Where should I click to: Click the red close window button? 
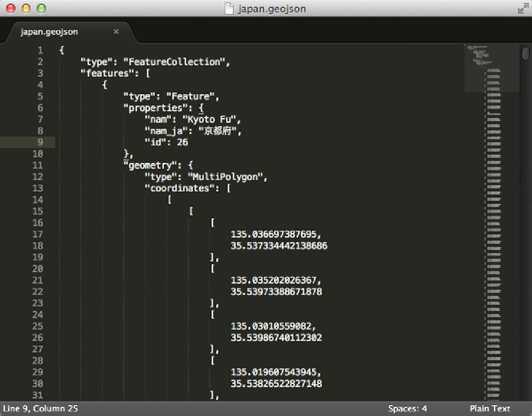coord(10,8)
